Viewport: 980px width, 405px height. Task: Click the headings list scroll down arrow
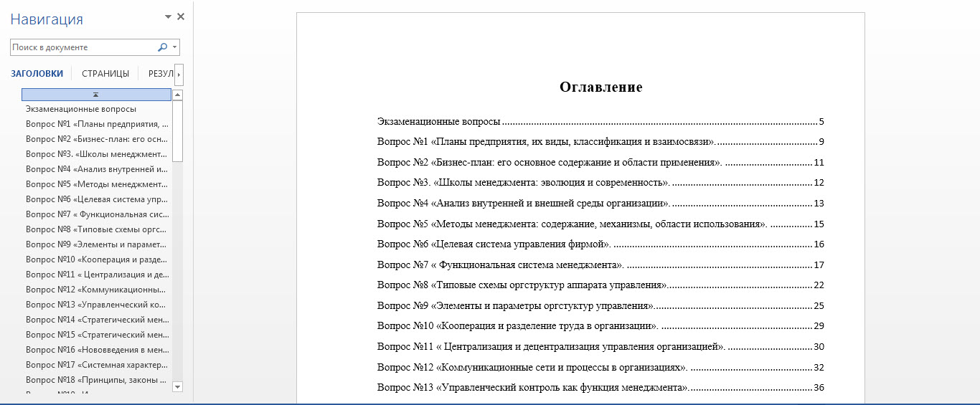coord(178,386)
